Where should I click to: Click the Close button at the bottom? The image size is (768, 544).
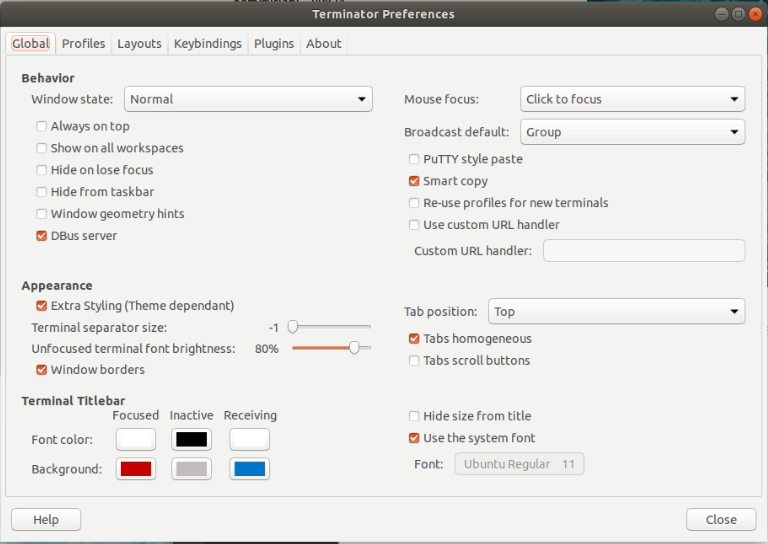point(721,520)
